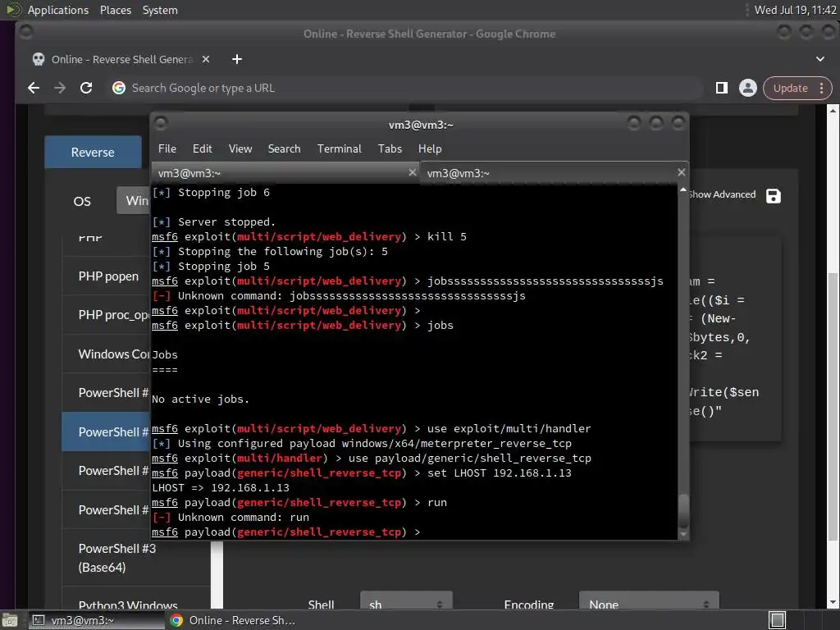This screenshot has height=630, width=840.
Task: Open terminal Tabs menu
Action: coord(390,148)
